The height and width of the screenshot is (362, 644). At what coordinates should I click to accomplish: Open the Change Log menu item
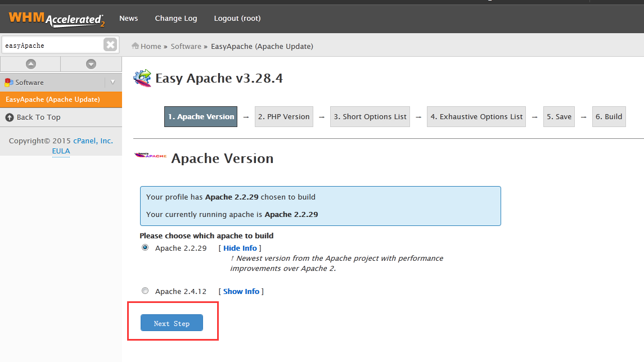pos(175,18)
